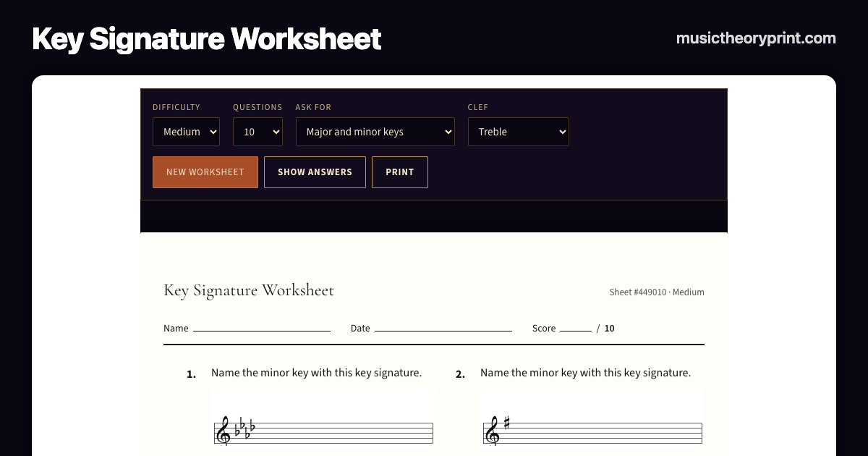Open the Clef dropdown set to Treble
Image resolution: width=868 pixels, height=456 pixels.
(x=518, y=132)
